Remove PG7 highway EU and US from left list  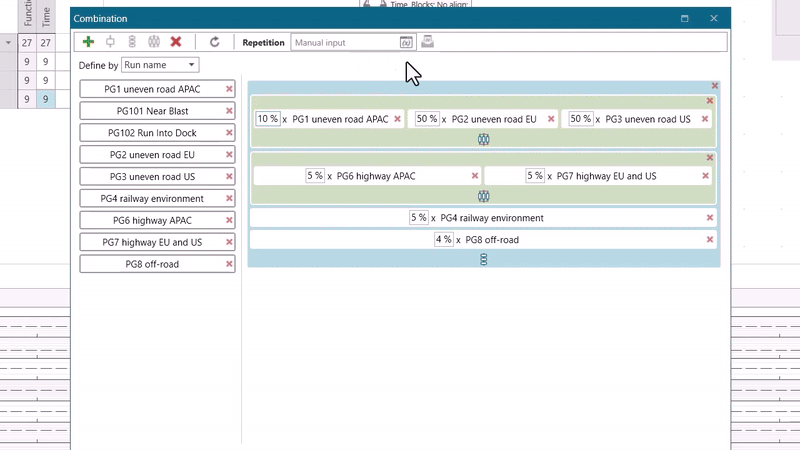(x=229, y=242)
